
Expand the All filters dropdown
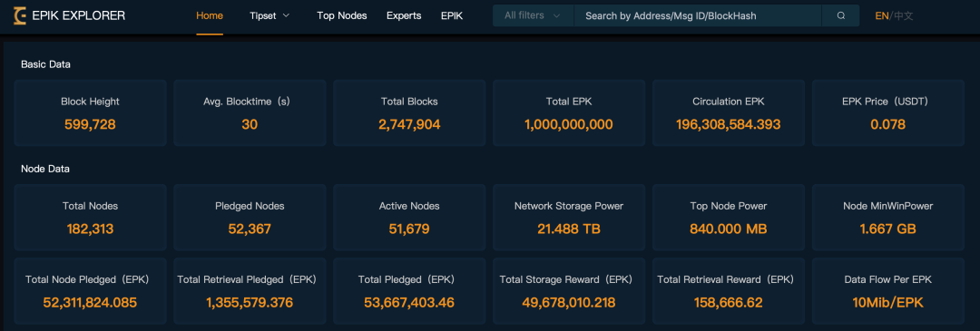[x=534, y=15]
